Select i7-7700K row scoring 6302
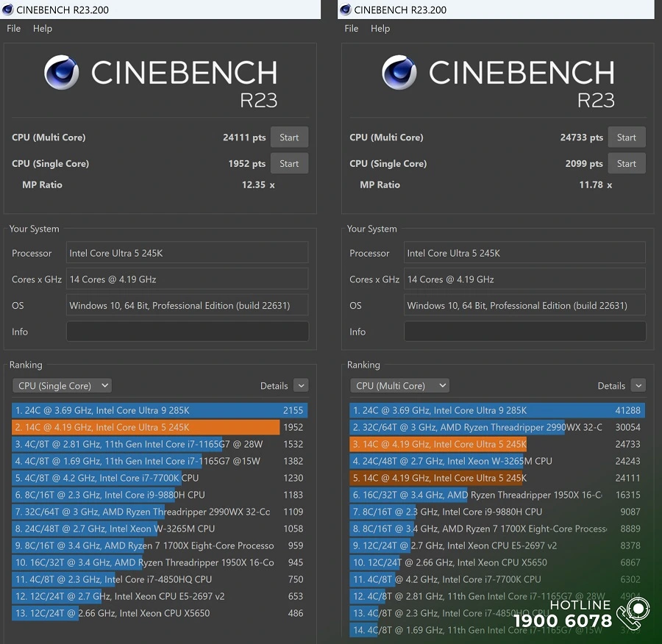Screen dimensions: 662x644 pos(497,579)
